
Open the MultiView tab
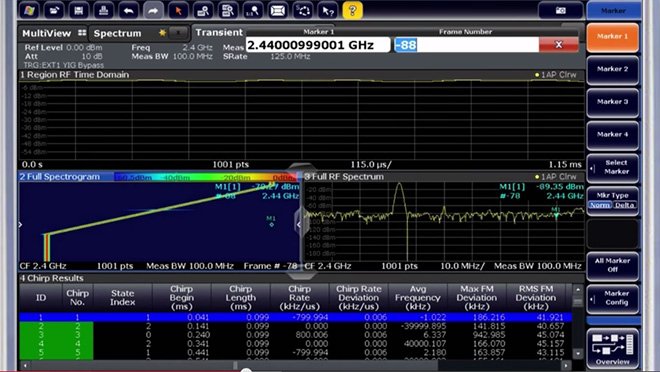coord(47,33)
